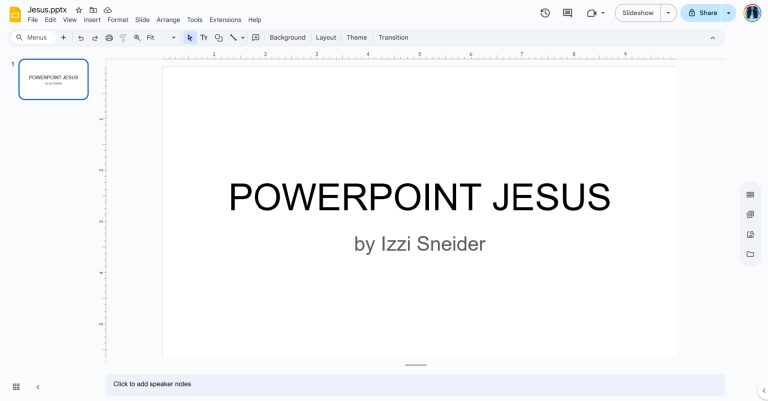Click to add speaker notes
This screenshot has width=768, height=401.
[415, 384]
